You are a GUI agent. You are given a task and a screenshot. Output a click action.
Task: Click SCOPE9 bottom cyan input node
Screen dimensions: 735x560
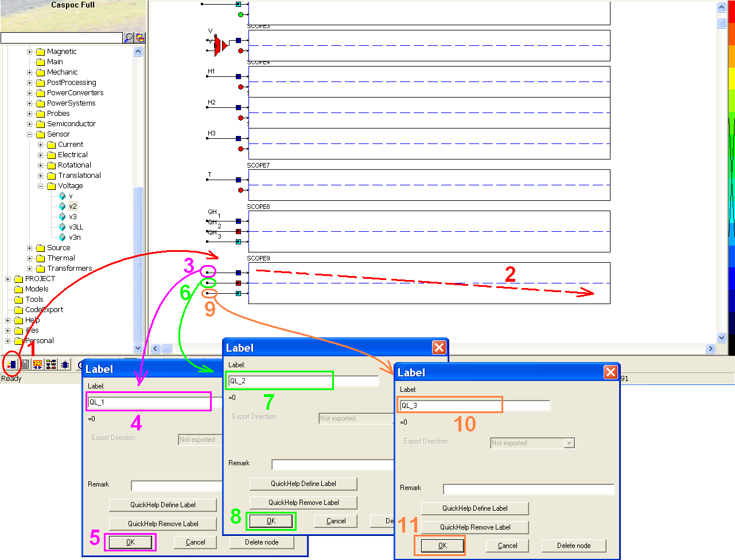tap(238, 293)
